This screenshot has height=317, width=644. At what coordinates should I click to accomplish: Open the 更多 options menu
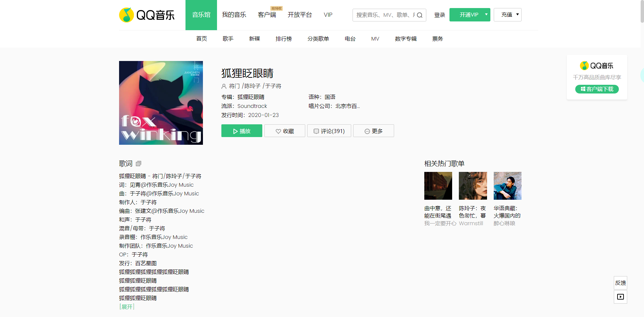(x=373, y=131)
